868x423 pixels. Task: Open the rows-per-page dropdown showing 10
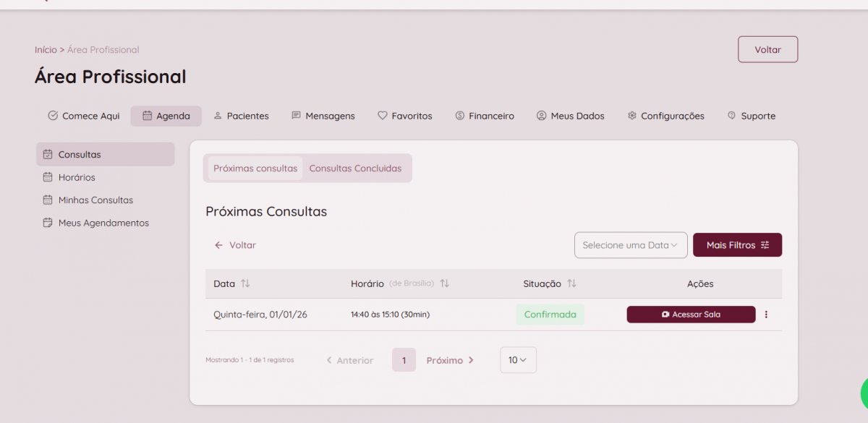pyautogui.click(x=518, y=360)
